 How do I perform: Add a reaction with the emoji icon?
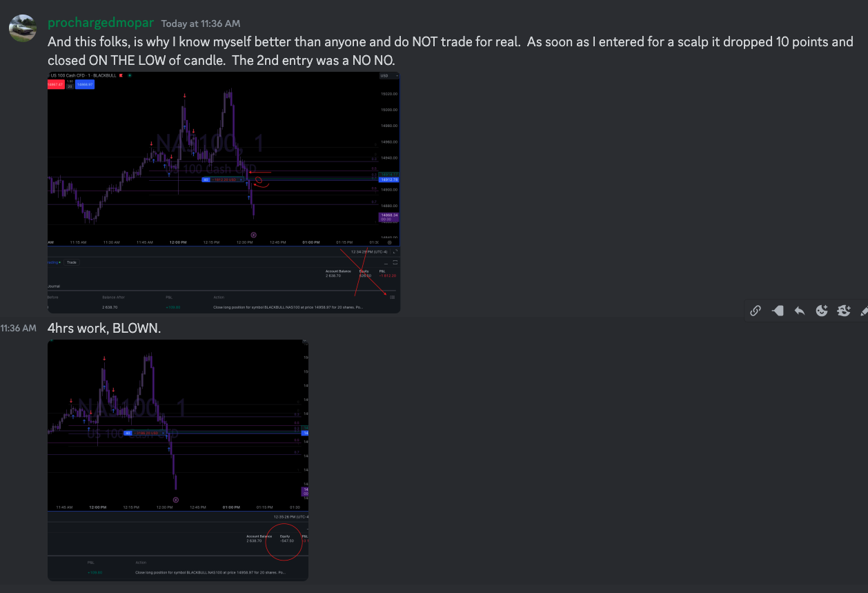[x=822, y=311]
